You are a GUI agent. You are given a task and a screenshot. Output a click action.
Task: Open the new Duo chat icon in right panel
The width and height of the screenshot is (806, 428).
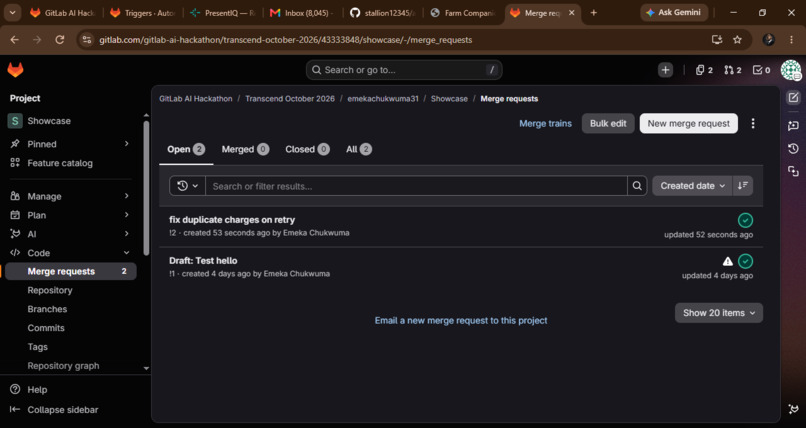pos(793,98)
